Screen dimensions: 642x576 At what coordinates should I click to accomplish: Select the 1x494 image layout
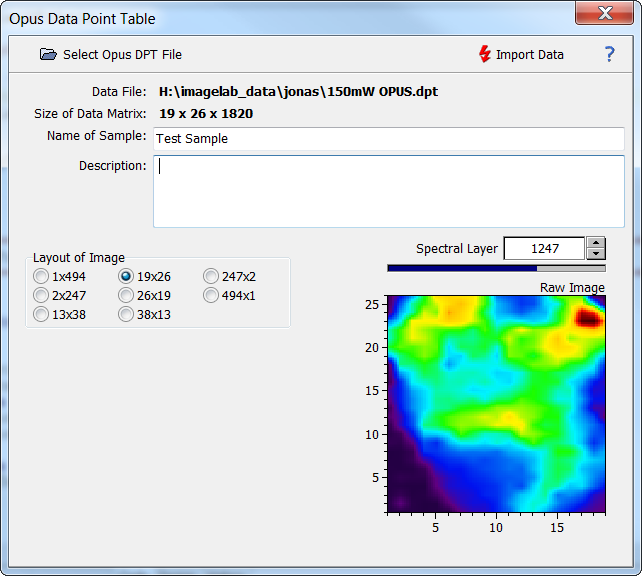41,276
